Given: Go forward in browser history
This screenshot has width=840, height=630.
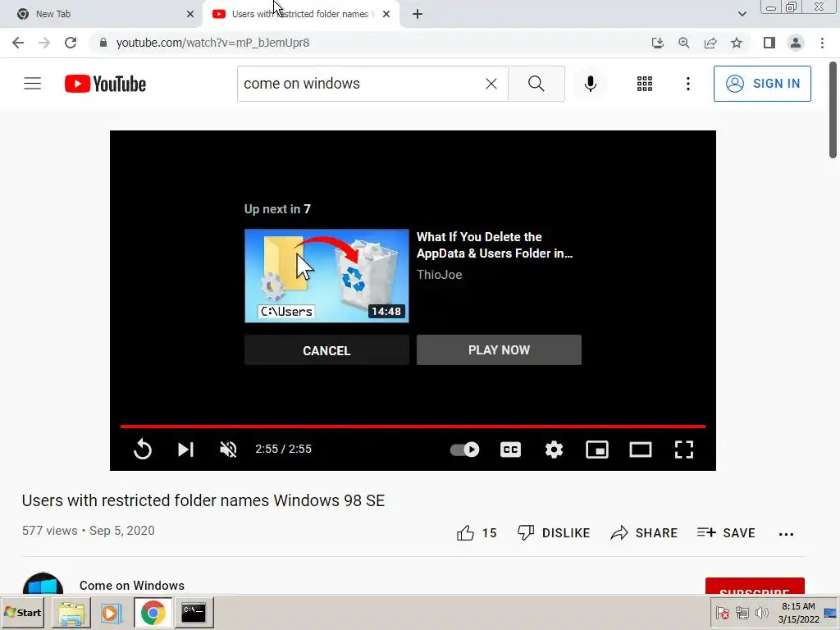Looking at the screenshot, I should click(44, 43).
